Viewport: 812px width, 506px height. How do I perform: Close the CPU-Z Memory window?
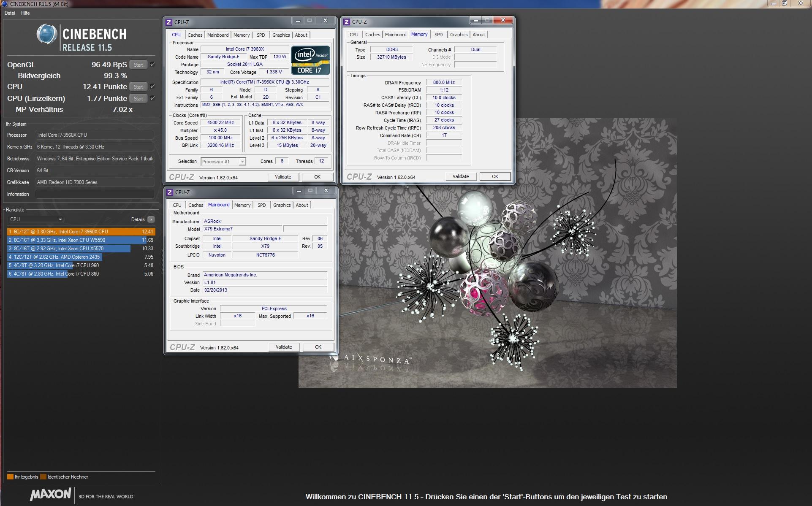point(503,20)
